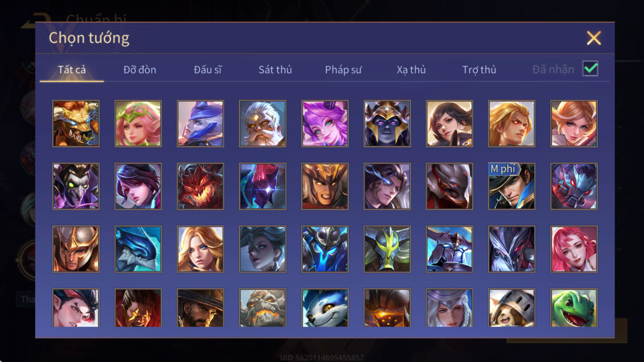Pick the green chameleon hero portrait
644x362 pixels.
coord(574,307)
